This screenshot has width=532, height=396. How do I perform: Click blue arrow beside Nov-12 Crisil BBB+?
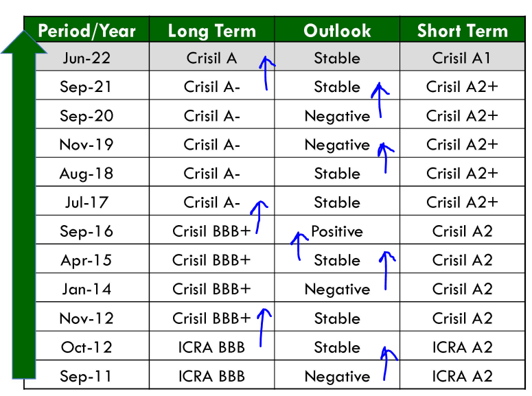point(262,327)
